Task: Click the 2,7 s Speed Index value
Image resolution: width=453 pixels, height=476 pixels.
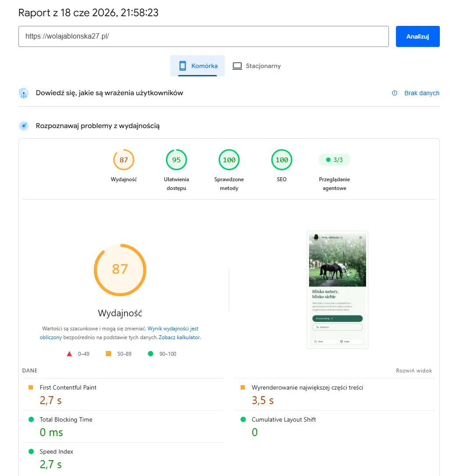Action: coord(51,465)
